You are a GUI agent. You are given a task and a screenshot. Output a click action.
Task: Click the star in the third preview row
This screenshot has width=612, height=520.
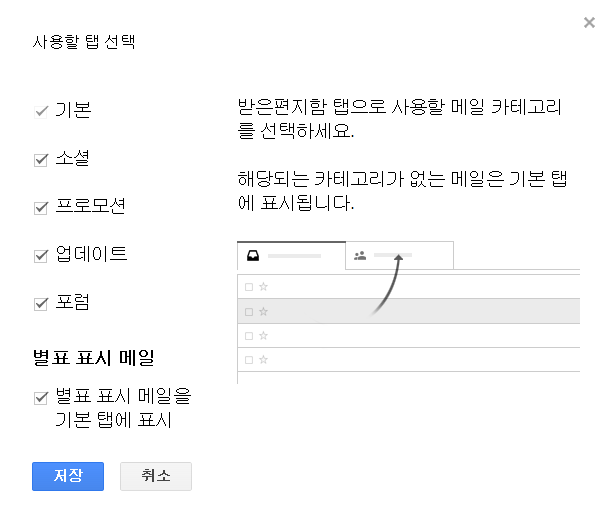[263, 335]
